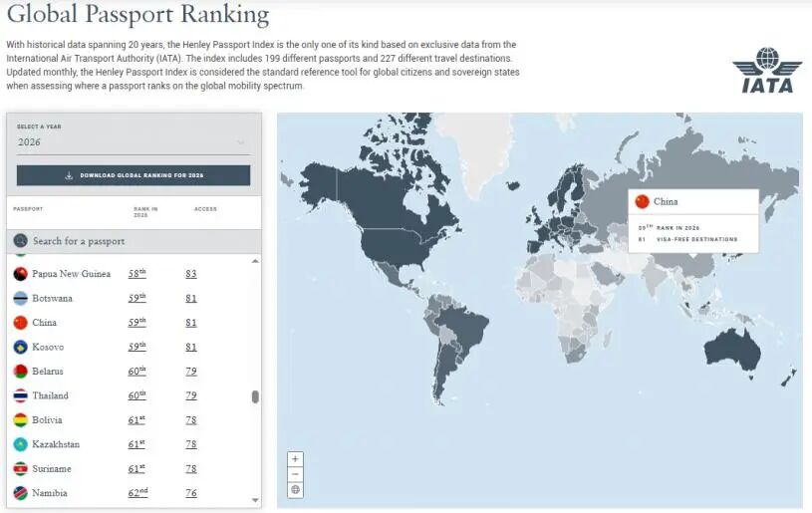Click Belarus's 60th rank link
812x513 pixels.
(x=137, y=371)
